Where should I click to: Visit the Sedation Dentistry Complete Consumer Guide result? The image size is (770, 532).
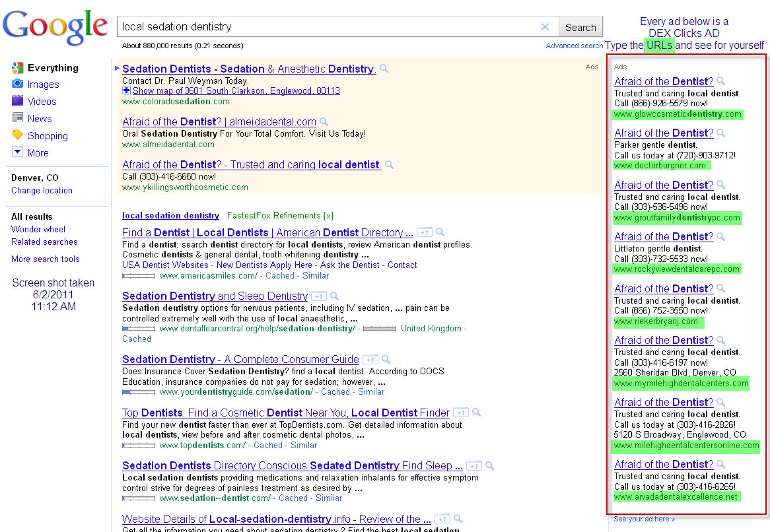click(x=240, y=360)
